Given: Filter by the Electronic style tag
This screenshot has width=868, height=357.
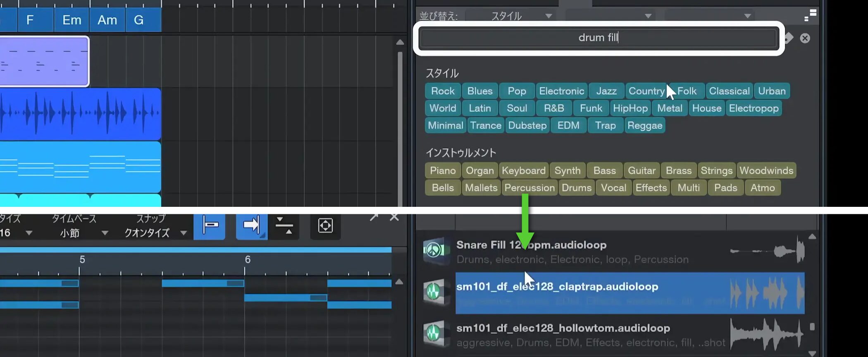Looking at the screenshot, I should (x=561, y=91).
